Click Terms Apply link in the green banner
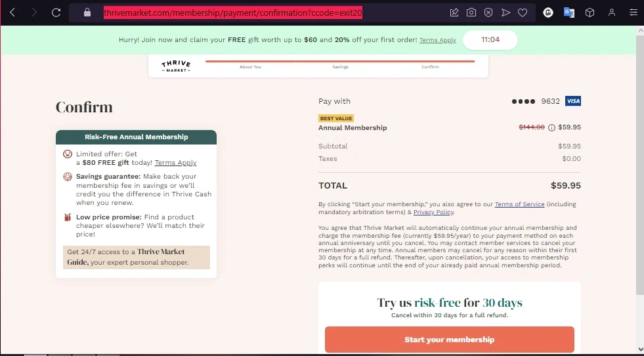Image resolution: width=644 pixels, height=356 pixels. click(437, 40)
